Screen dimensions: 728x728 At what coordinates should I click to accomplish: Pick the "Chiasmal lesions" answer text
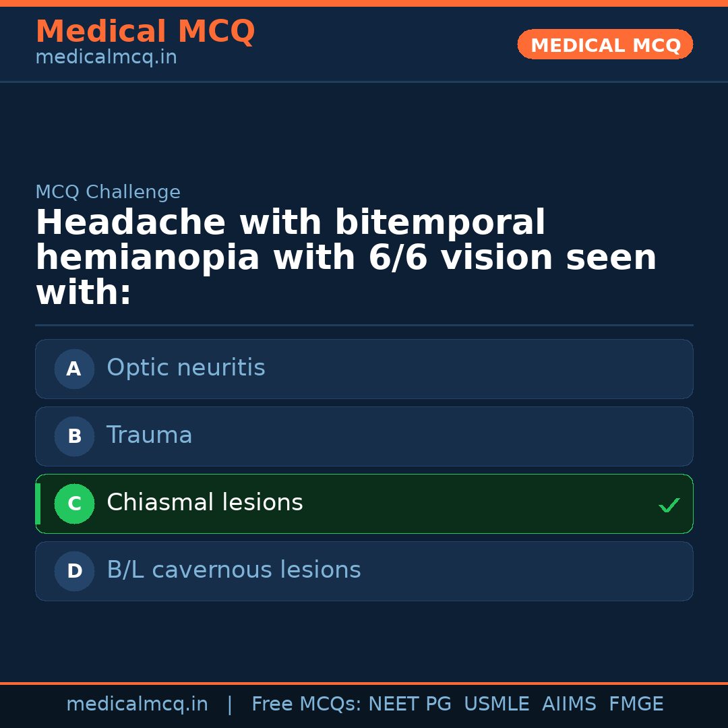click(x=205, y=503)
